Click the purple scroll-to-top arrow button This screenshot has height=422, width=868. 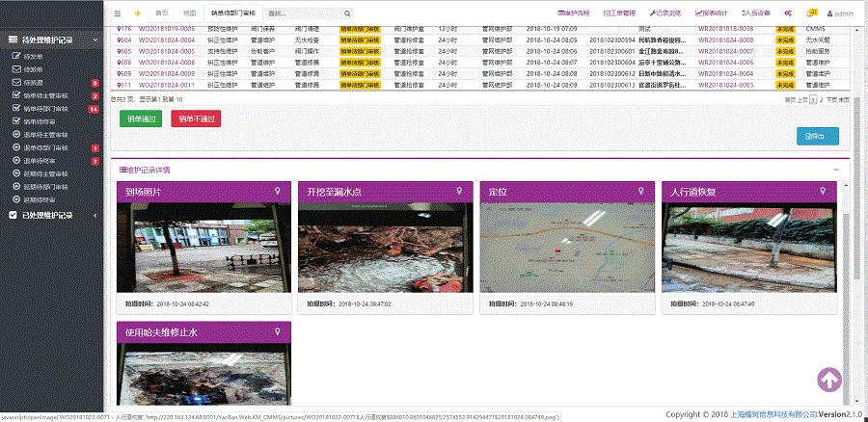830,381
